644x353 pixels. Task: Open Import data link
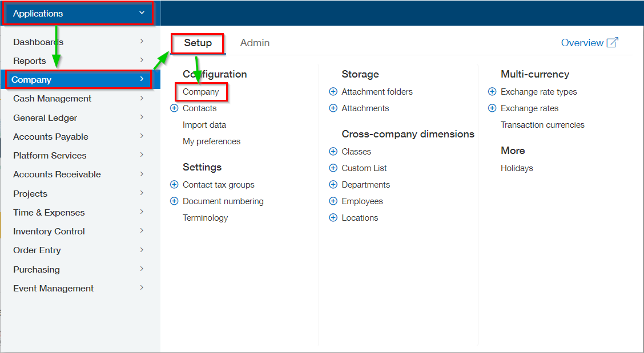click(x=204, y=125)
